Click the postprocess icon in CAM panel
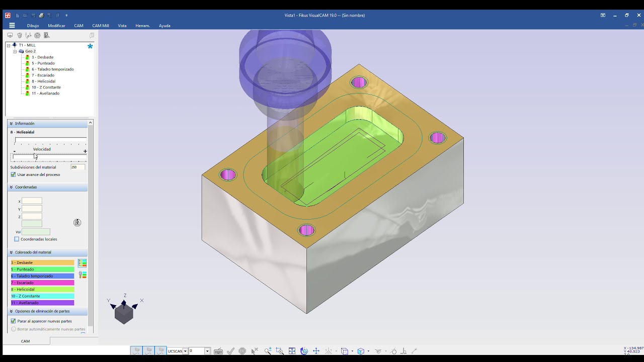This screenshot has height=362, width=644. [46, 35]
